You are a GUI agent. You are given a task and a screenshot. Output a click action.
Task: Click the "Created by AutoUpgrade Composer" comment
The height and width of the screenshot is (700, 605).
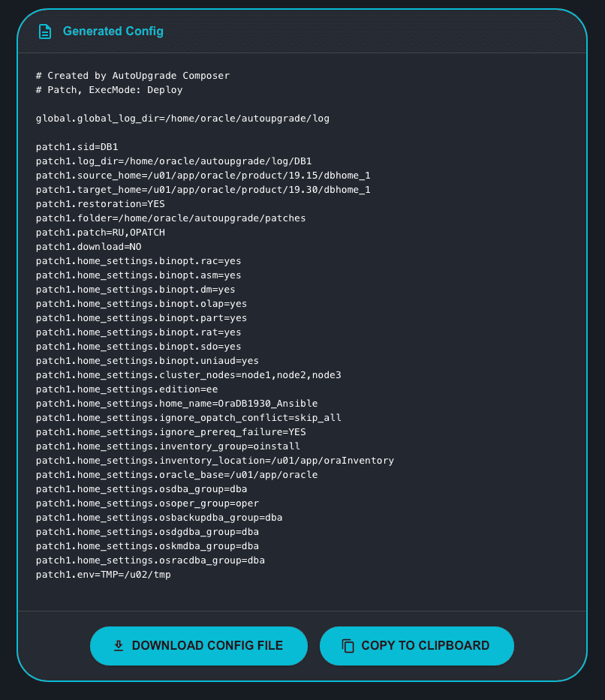click(133, 76)
